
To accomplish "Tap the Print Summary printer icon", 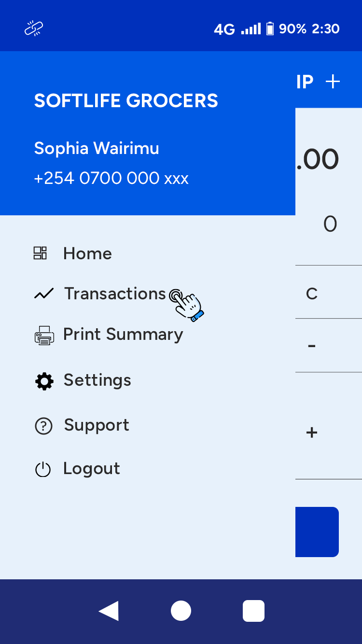I will (x=44, y=335).
